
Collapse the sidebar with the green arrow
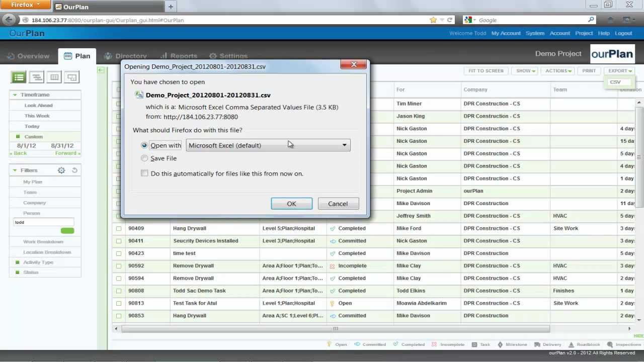(101, 70)
